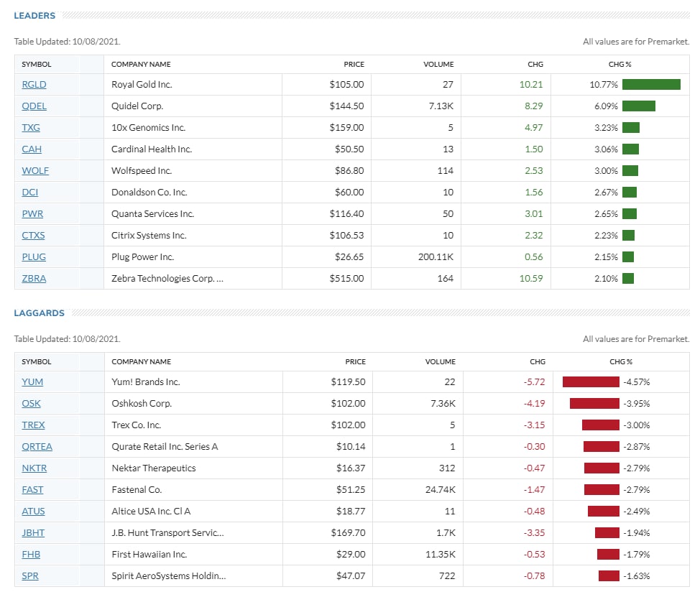Click the Laggards table COMPANY NAME header

pos(141,362)
